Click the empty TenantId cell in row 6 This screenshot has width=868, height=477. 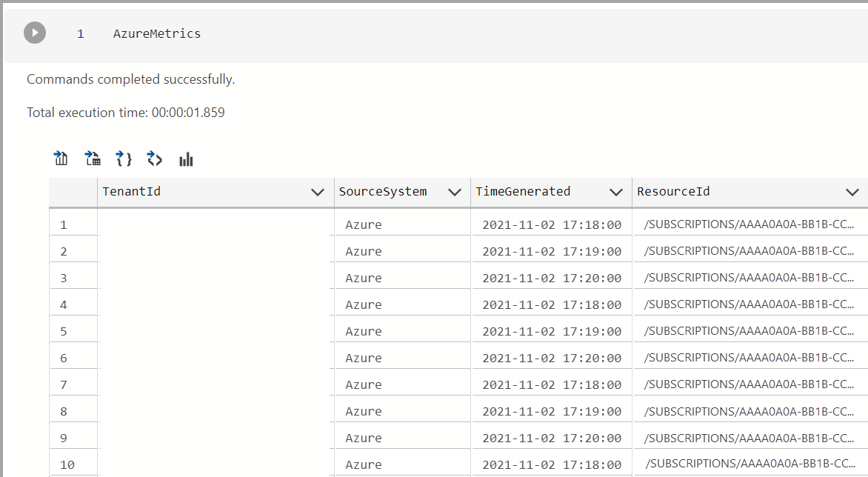[215, 358]
